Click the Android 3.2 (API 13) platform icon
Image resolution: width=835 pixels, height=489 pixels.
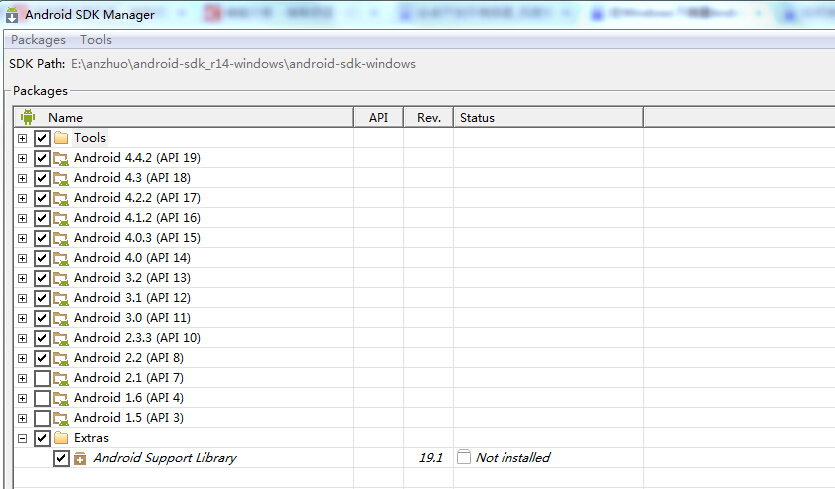click(61, 278)
